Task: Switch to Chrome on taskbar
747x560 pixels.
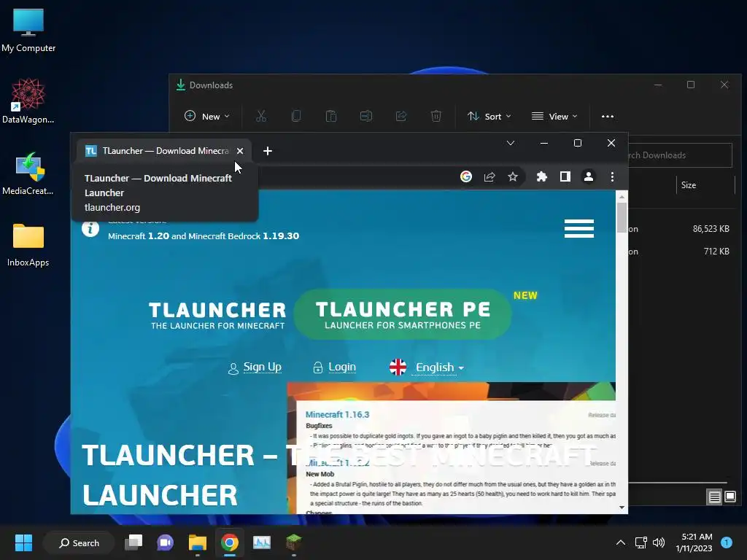Action: tap(229, 542)
